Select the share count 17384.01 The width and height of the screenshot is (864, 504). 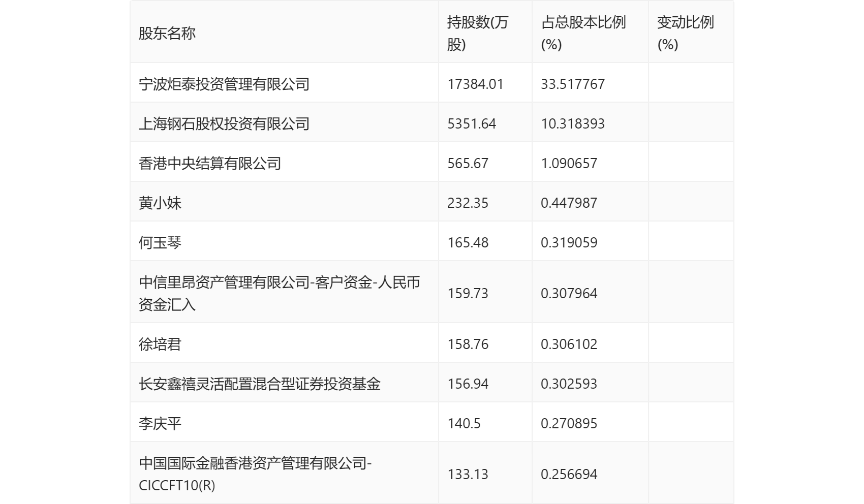[x=475, y=84]
